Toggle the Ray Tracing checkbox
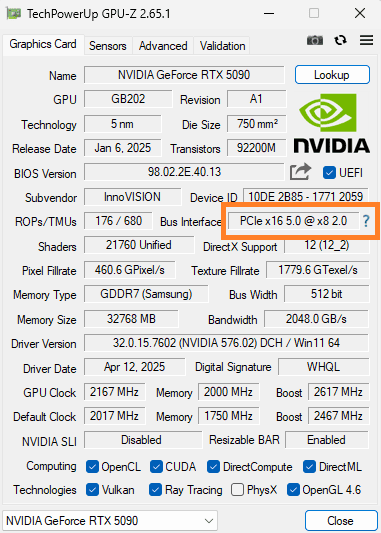381x533 pixels. click(x=155, y=490)
